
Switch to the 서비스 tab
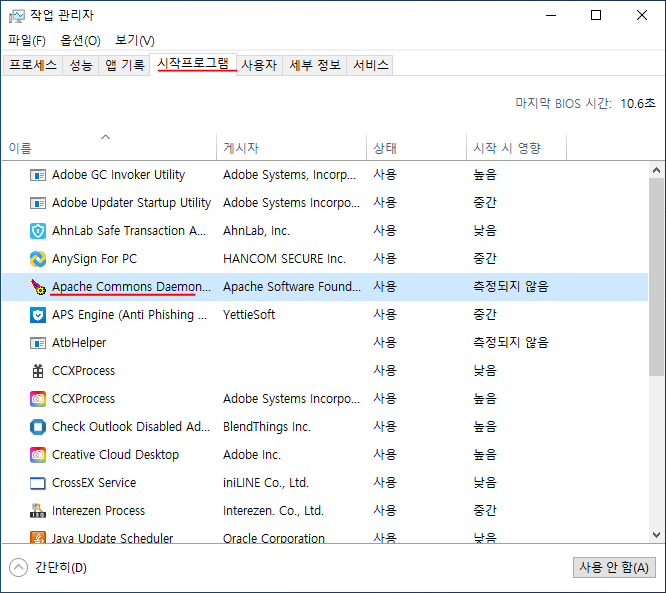coord(371,65)
